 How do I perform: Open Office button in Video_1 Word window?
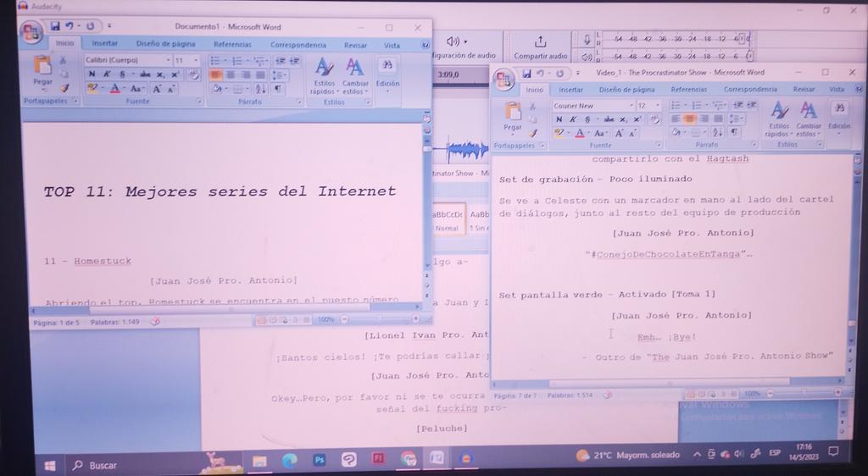pyautogui.click(x=504, y=79)
